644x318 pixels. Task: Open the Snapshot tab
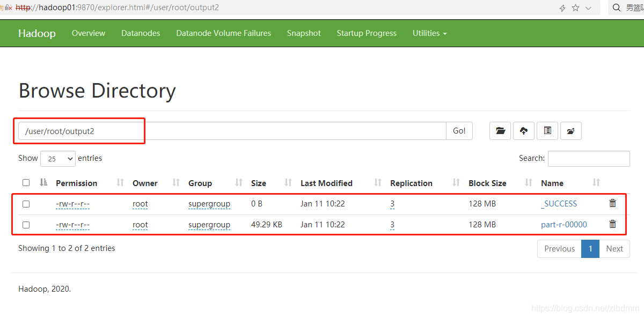coord(304,33)
